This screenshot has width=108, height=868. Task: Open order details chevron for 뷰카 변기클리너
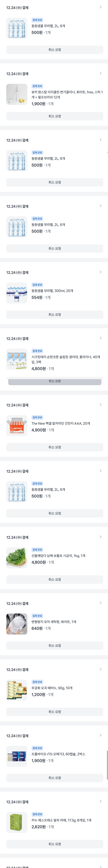(100, 73)
